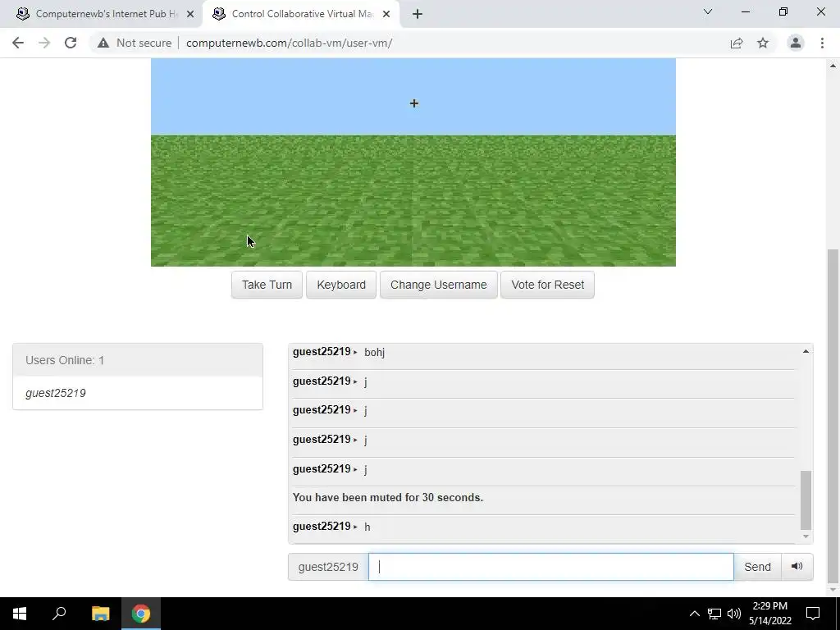Click the Take Turn button

click(267, 285)
